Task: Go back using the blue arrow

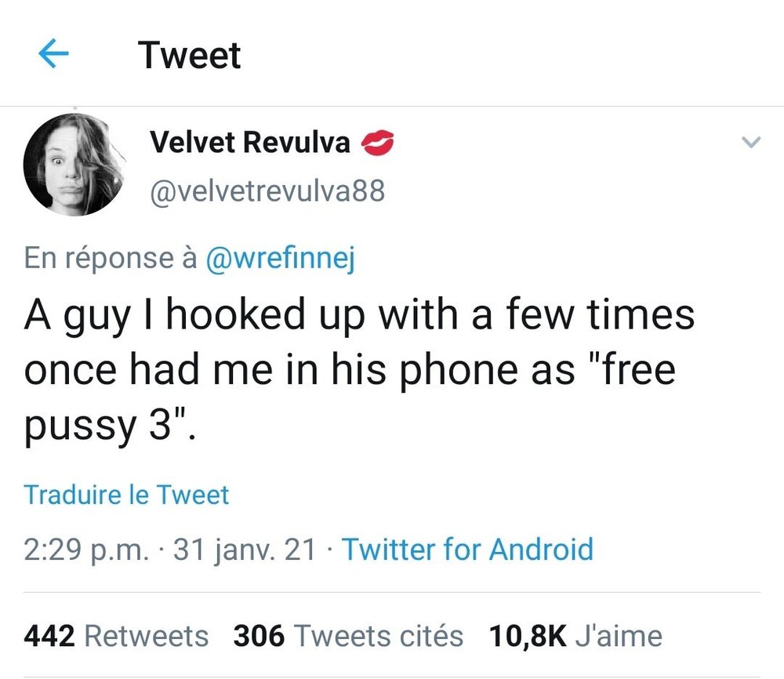Action: (53, 55)
